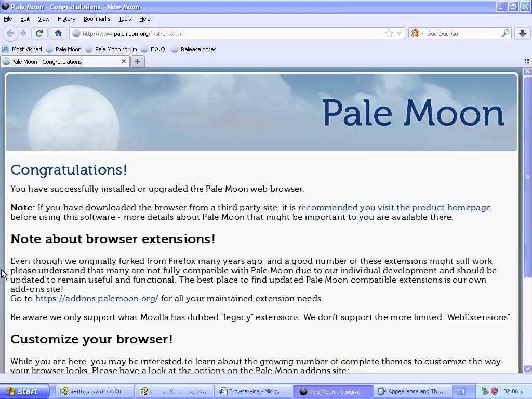
Task: Click the Congratulations! heading text
Action: 69,170
